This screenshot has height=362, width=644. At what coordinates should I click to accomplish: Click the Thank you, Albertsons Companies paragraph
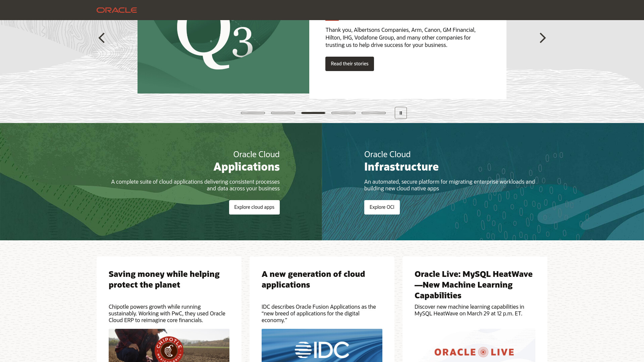400,38
